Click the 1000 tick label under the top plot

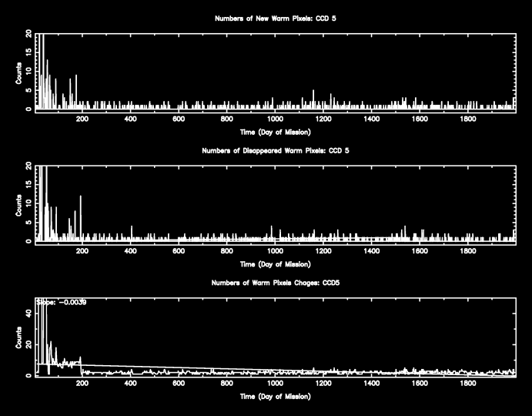(x=274, y=119)
